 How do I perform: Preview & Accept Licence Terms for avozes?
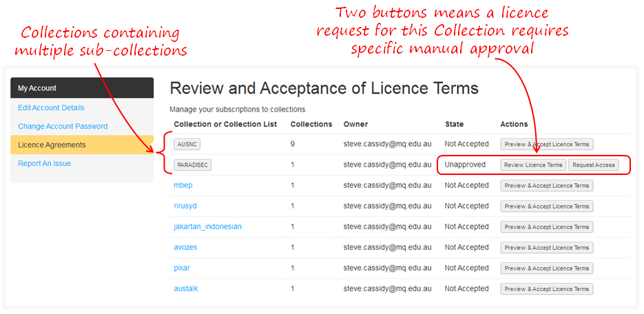click(547, 247)
